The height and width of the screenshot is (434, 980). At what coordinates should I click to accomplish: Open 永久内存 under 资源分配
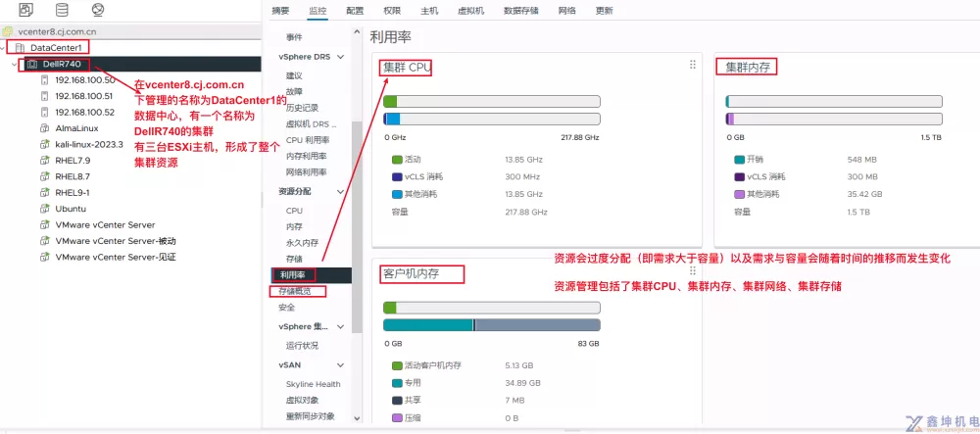tap(303, 242)
